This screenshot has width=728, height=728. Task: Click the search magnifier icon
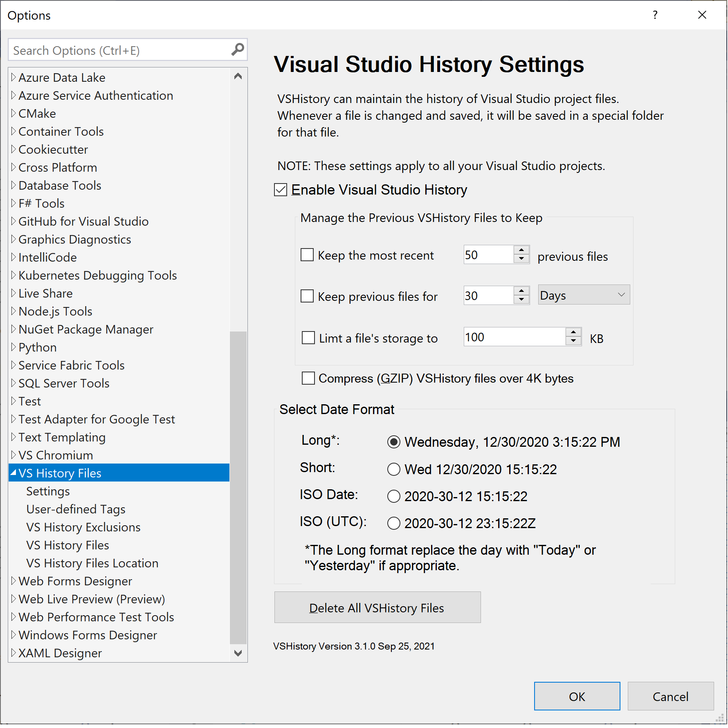click(238, 50)
